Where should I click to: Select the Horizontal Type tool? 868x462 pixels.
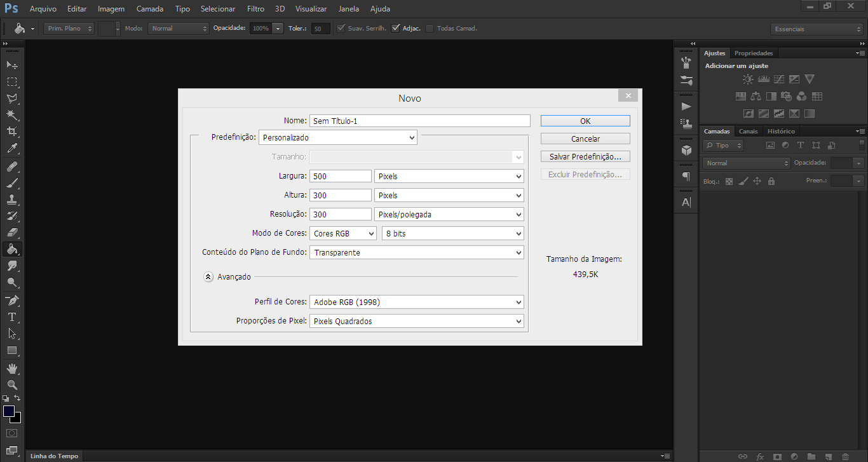point(12,316)
